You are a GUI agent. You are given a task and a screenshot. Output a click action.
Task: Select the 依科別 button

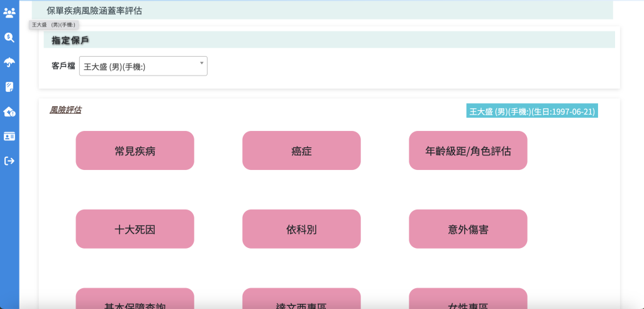tap(301, 229)
